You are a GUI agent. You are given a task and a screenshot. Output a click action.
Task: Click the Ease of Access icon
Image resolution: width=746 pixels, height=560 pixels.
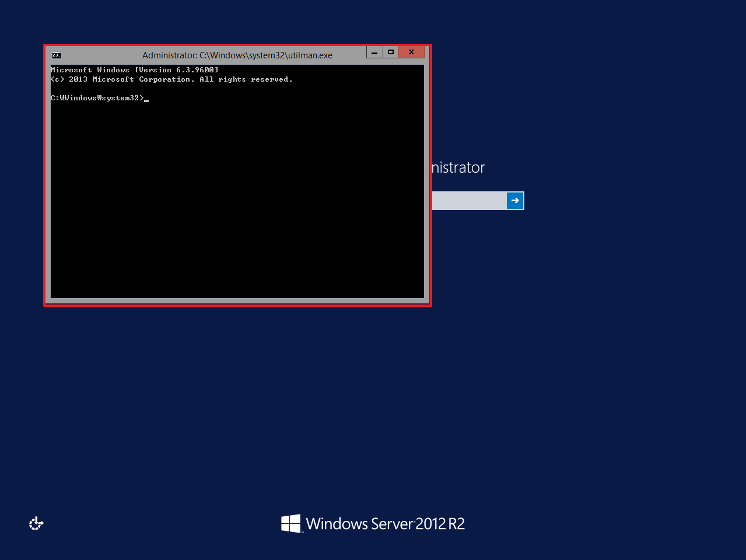36,523
